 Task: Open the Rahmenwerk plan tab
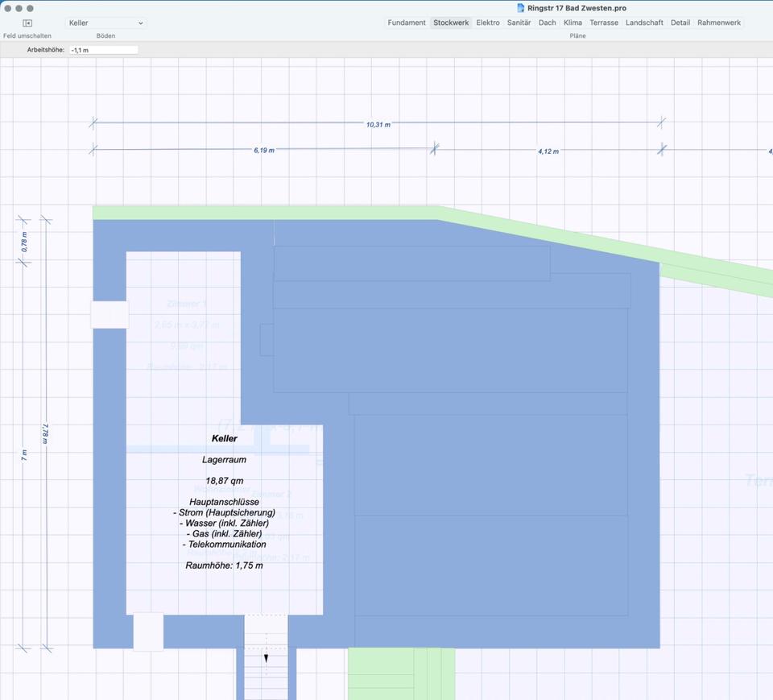(x=719, y=23)
